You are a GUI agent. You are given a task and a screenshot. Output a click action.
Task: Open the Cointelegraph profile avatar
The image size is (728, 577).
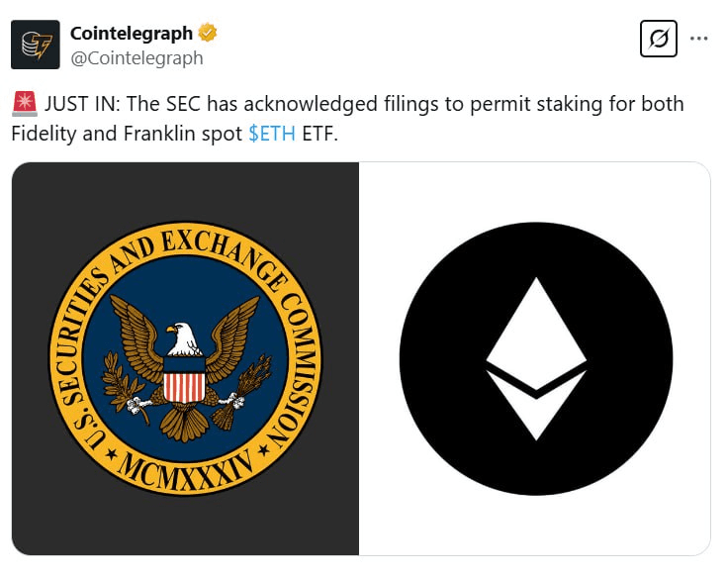click(36, 45)
